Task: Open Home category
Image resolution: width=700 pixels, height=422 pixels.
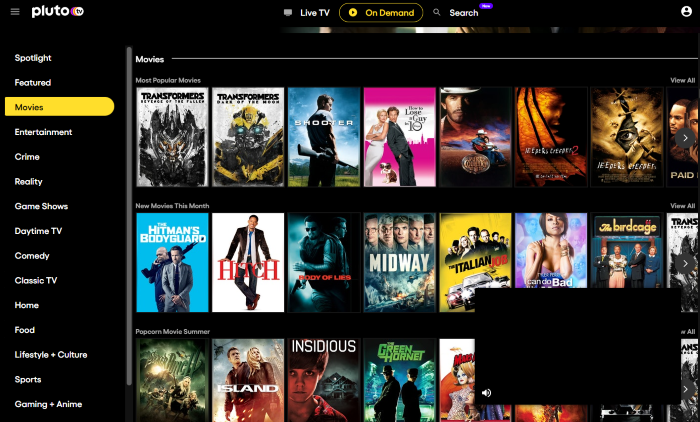Action: pos(26,305)
